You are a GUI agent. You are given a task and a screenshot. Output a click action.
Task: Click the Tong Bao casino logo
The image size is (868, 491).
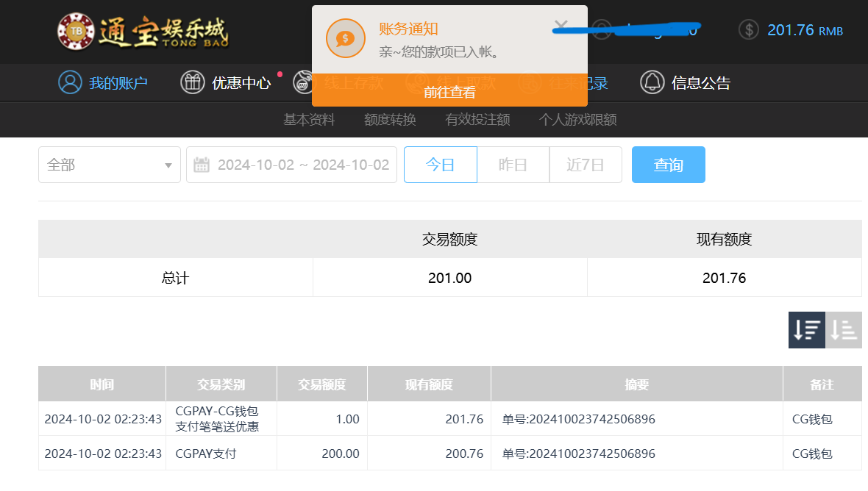(x=143, y=32)
